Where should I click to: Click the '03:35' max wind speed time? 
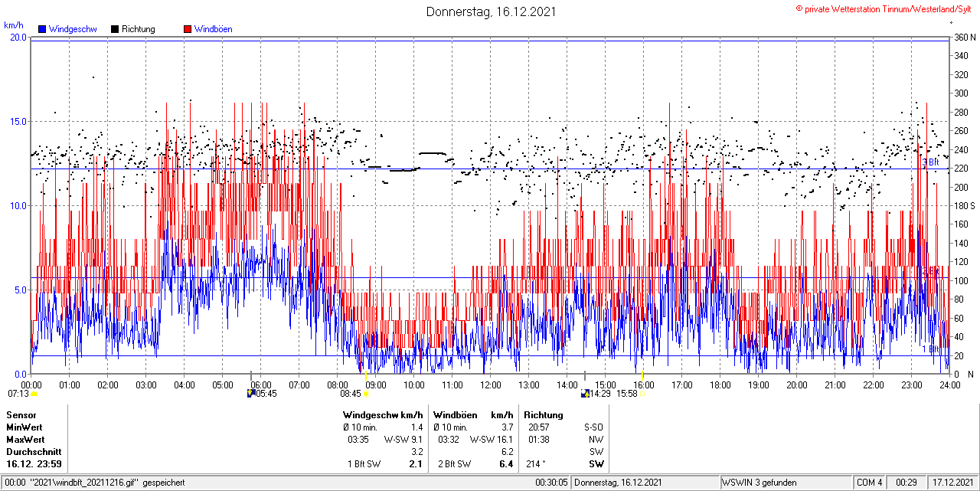click(358, 440)
